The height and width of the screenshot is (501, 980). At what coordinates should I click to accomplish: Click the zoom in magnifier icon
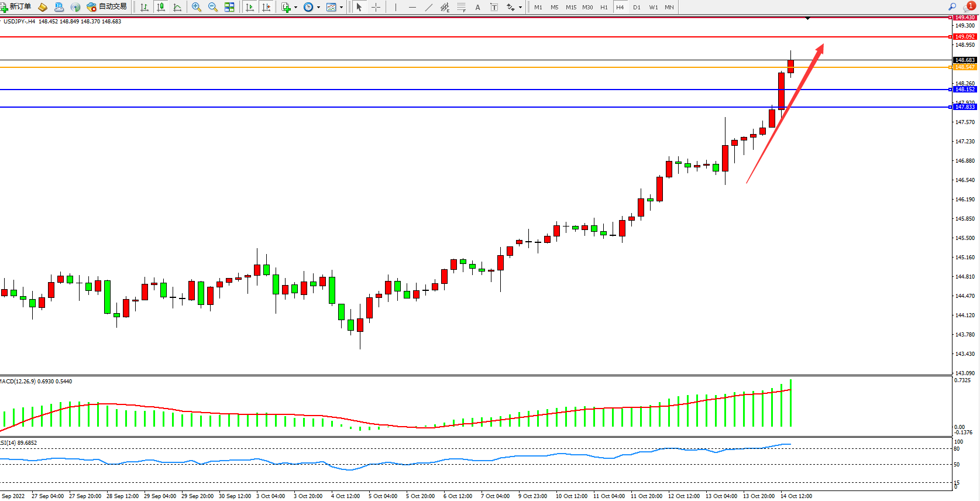197,7
